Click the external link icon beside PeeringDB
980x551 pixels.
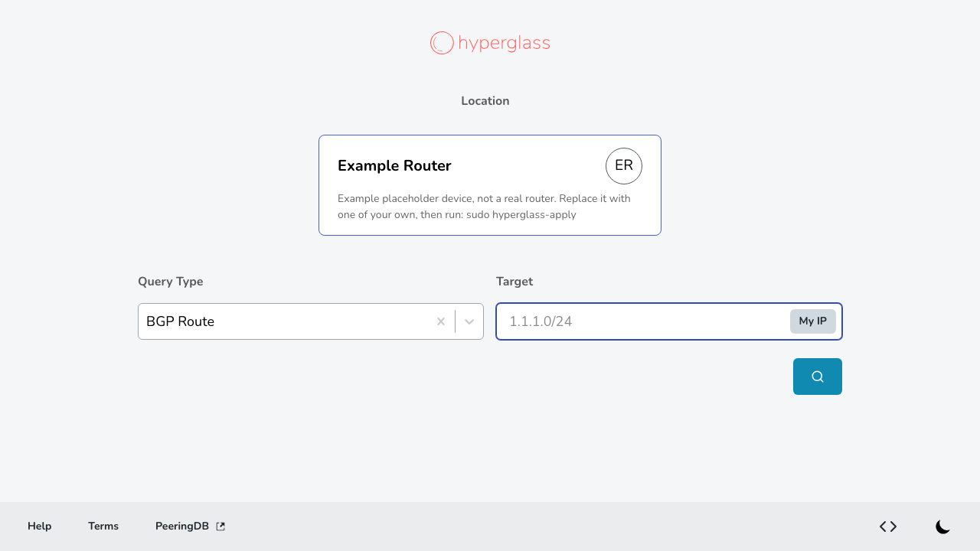click(220, 527)
